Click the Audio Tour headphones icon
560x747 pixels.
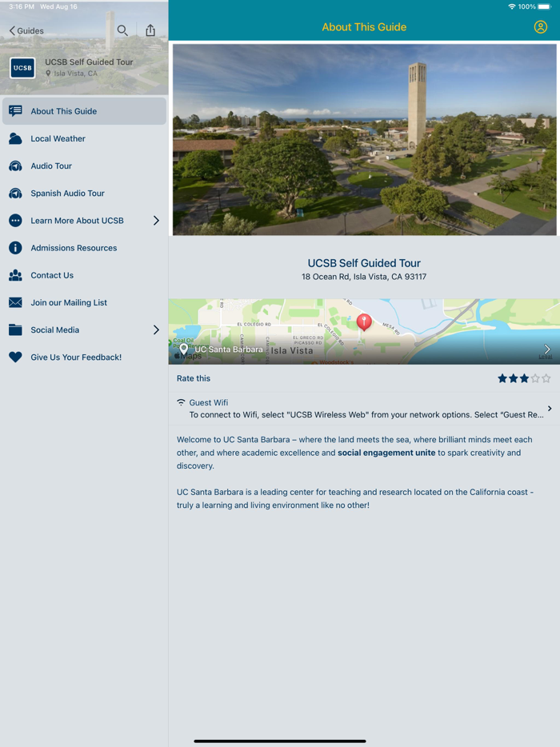click(x=15, y=166)
